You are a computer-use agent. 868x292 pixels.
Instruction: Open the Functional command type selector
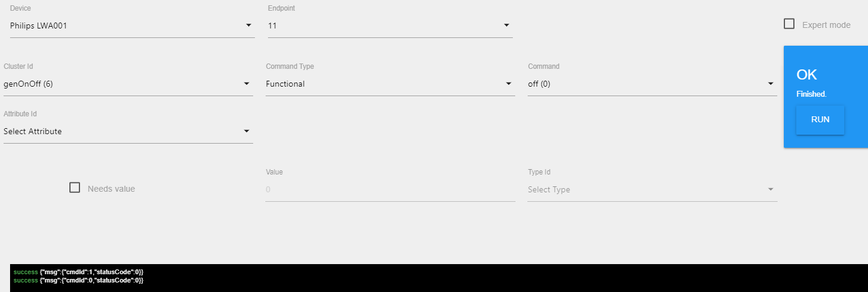coord(390,84)
